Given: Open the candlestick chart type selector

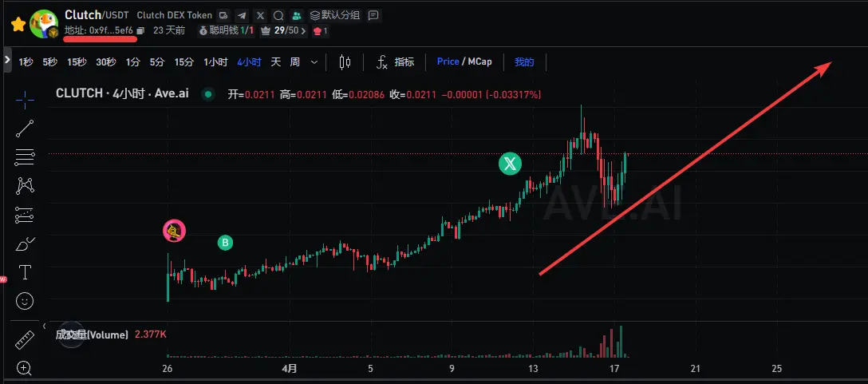Looking at the screenshot, I should pyautogui.click(x=345, y=62).
